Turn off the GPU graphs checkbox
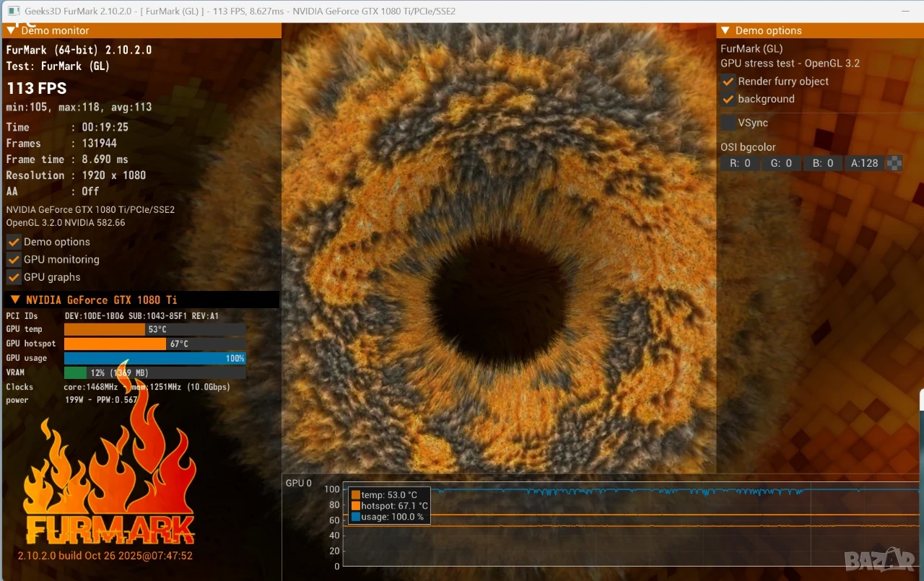The width and height of the screenshot is (924, 581). pos(14,277)
